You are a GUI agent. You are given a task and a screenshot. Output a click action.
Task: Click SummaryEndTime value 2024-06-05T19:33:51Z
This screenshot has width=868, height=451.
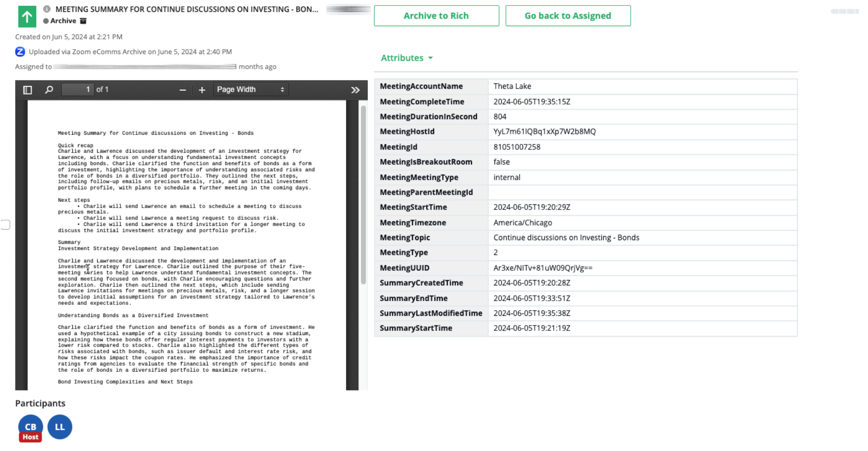click(532, 298)
